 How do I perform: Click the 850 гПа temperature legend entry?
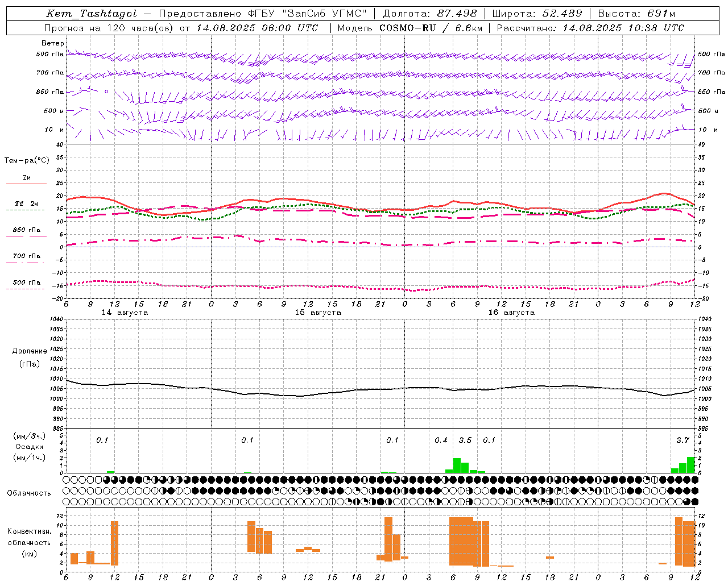tap(27, 230)
